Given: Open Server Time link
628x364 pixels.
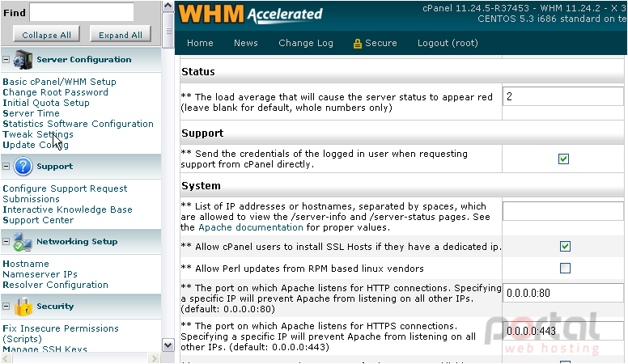Looking at the screenshot, I should (31, 113).
